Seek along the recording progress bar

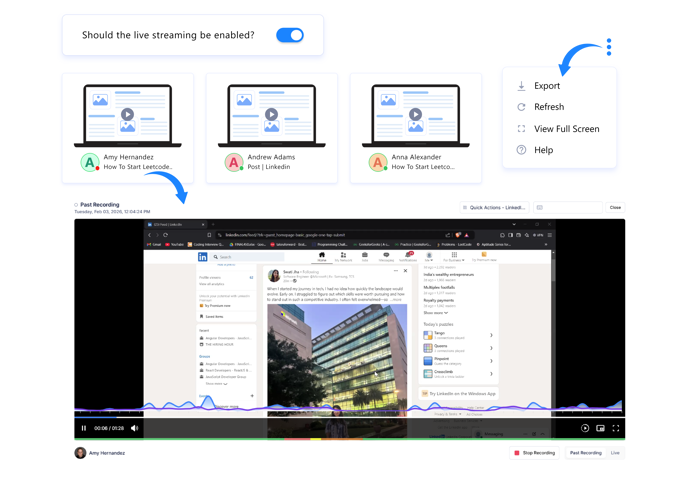click(x=350, y=417)
